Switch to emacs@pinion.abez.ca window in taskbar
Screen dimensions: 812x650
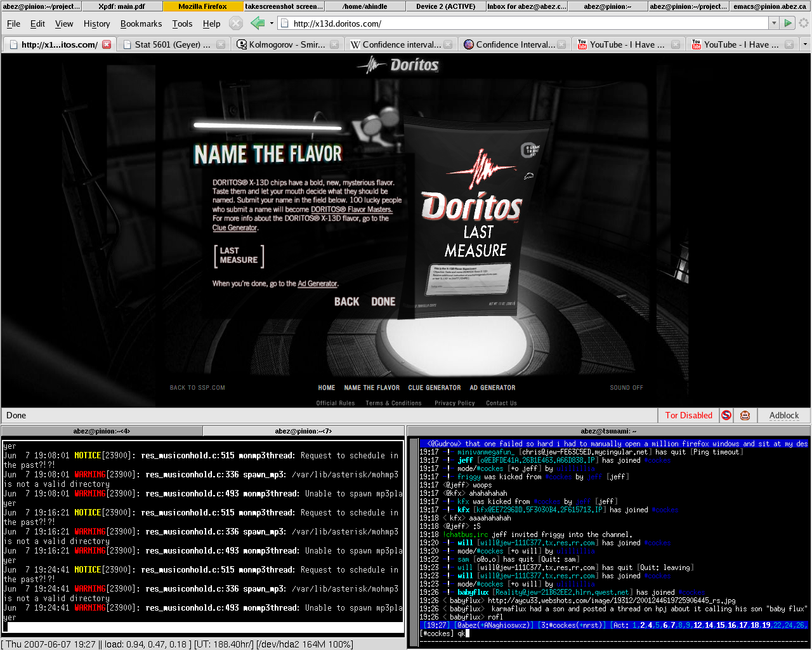(771, 6)
